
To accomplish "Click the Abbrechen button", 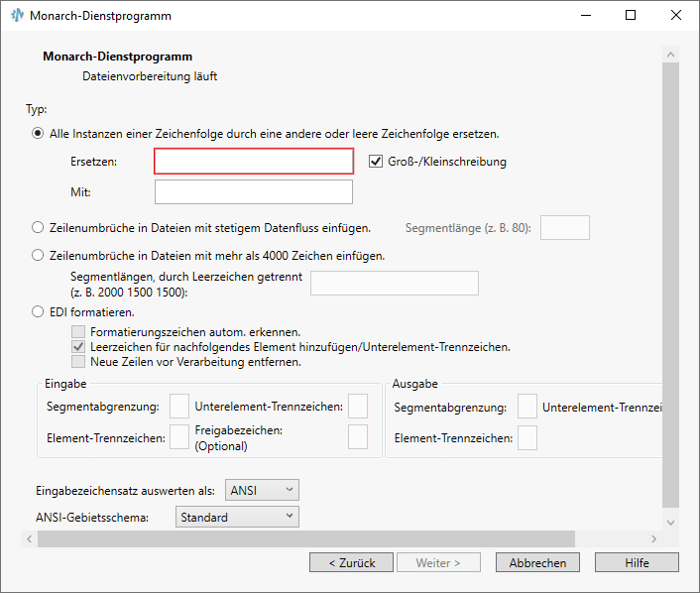I will [x=537, y=562].
